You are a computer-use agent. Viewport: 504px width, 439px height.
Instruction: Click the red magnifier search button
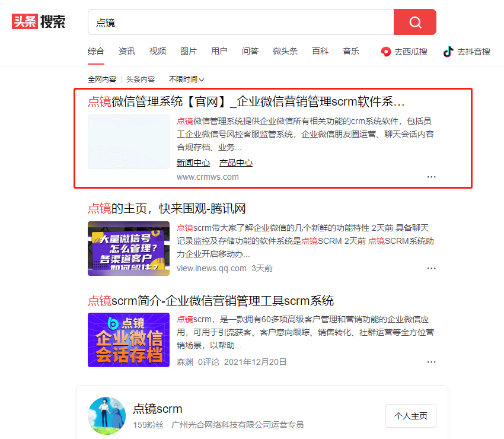tap(414, 22)
